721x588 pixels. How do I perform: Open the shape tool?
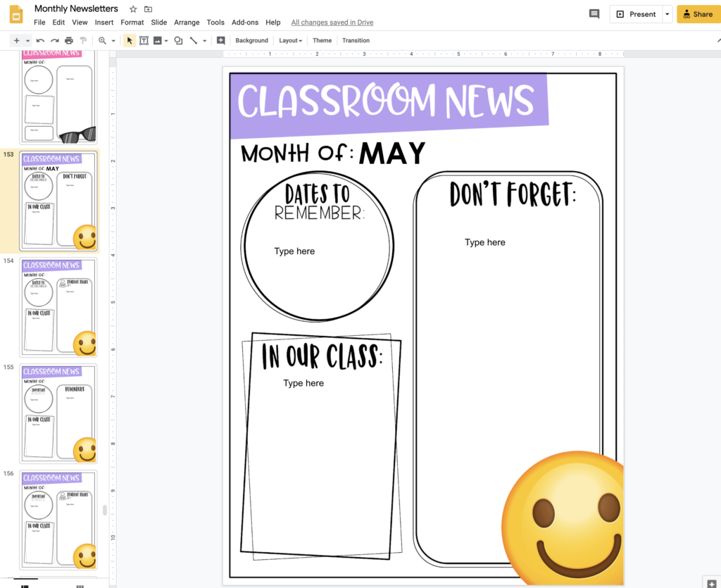(x=178, y=40)
